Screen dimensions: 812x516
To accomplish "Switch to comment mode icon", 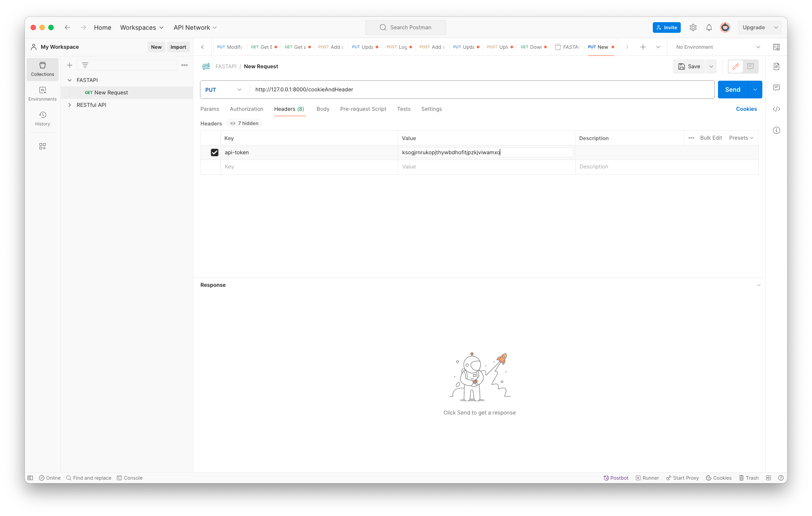I will tap(750, 66).
